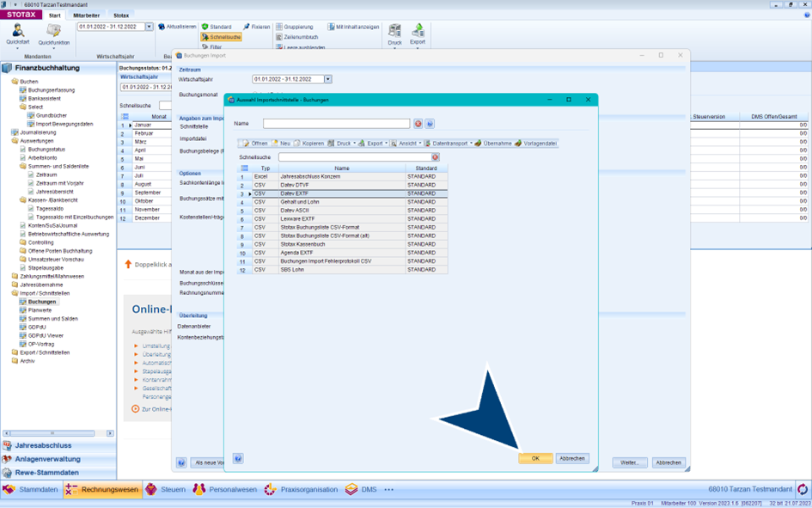Click the Quickstart icon in the ribbon
Screen dimensions: 812x508
point(17,32)
